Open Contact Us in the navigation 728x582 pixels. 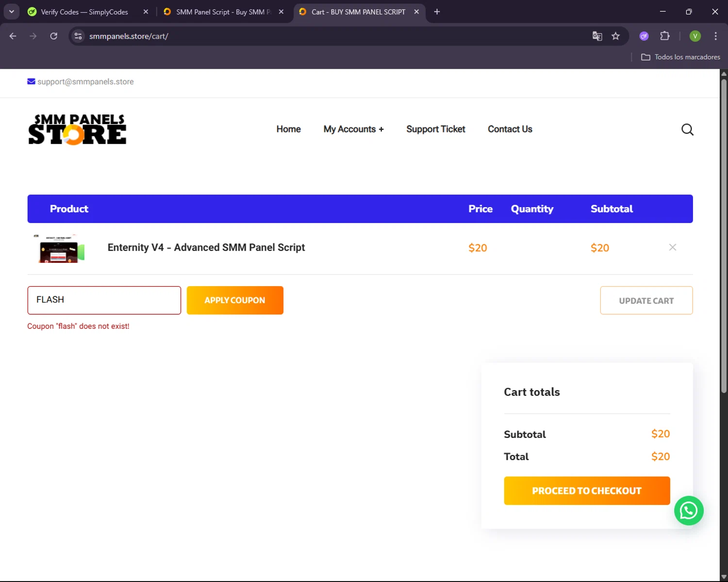[510, 129]
